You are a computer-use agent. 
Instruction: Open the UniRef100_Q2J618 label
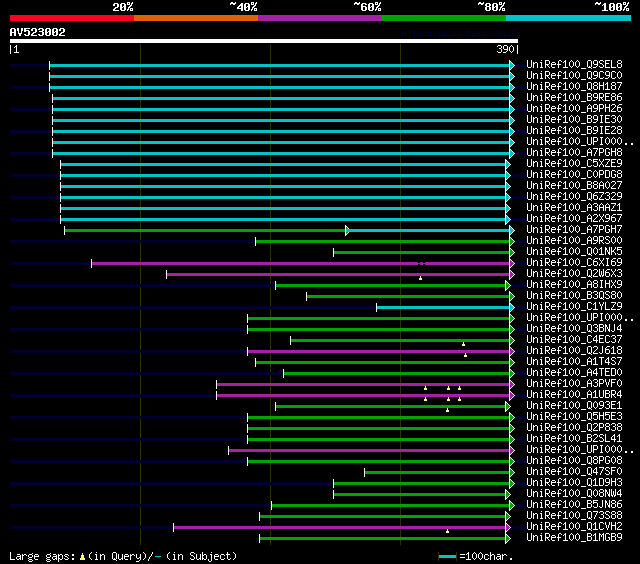point(574,351)
